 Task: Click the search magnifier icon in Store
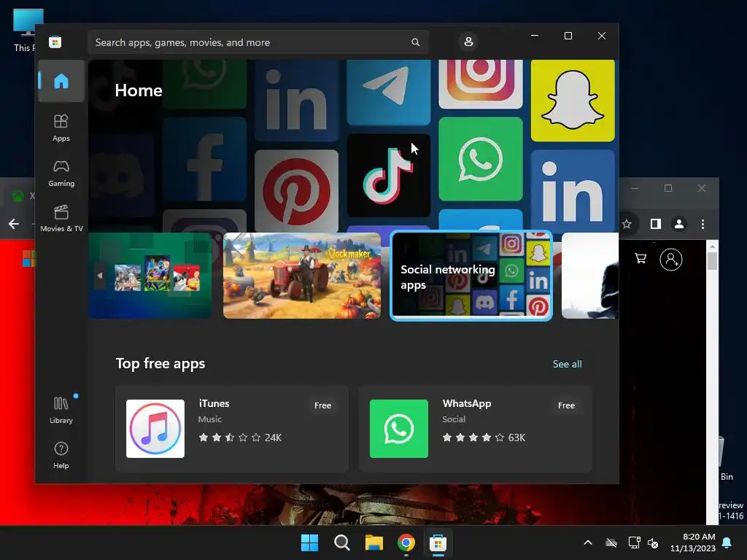[x=415, y=42]
